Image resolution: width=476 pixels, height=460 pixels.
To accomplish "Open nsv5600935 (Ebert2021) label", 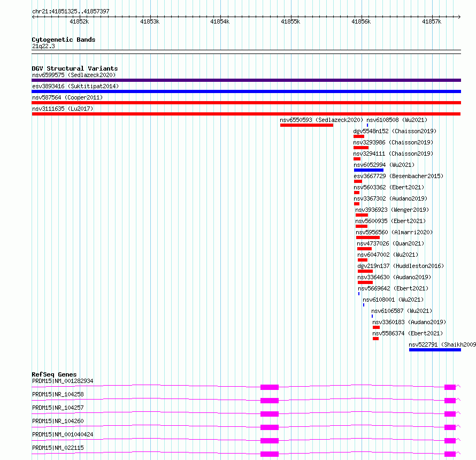I will (390, 221).
